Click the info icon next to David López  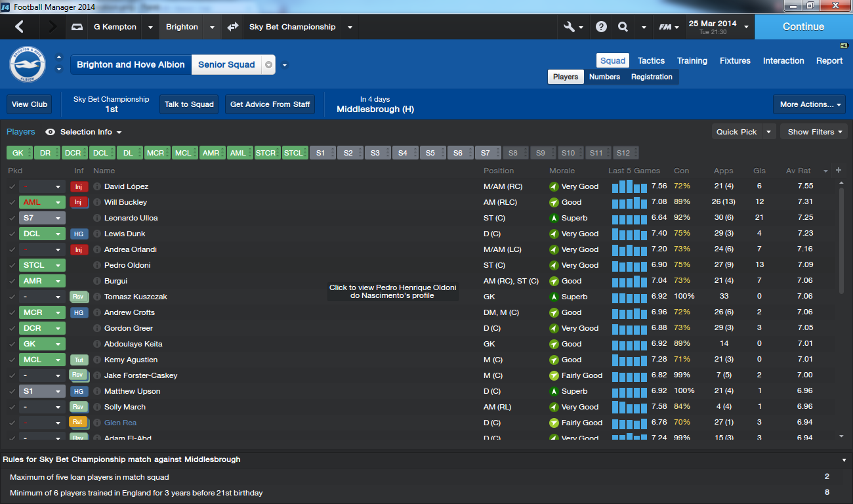pos(97,186)
